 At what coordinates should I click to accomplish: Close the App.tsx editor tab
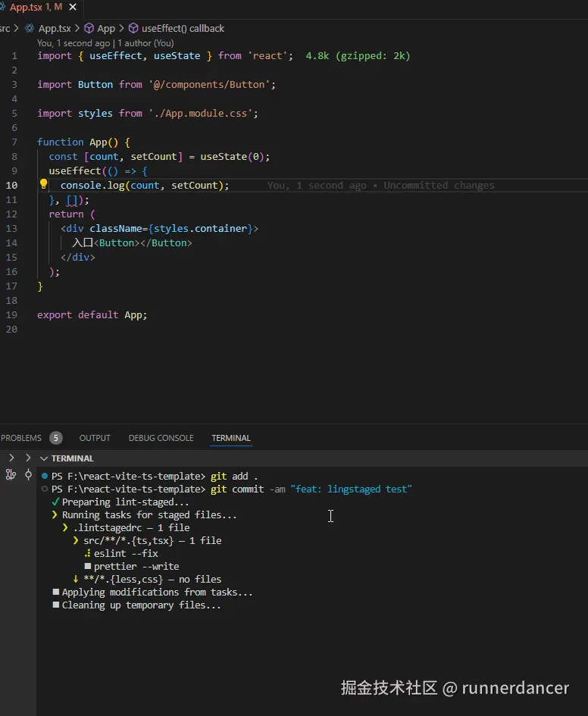pyautogui.click(x=73, y=8)
